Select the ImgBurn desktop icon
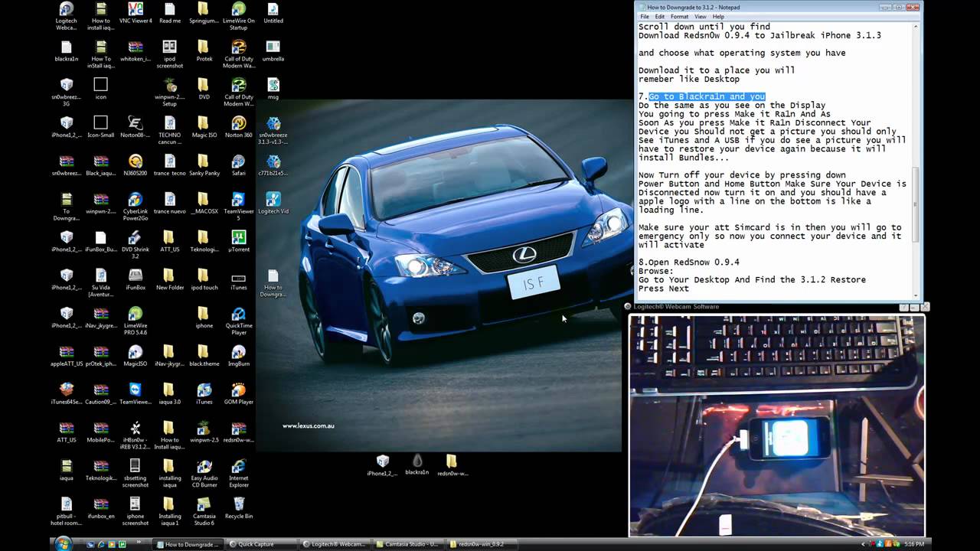This screenshot has height=551, width=980. click(x=239, y=356)
